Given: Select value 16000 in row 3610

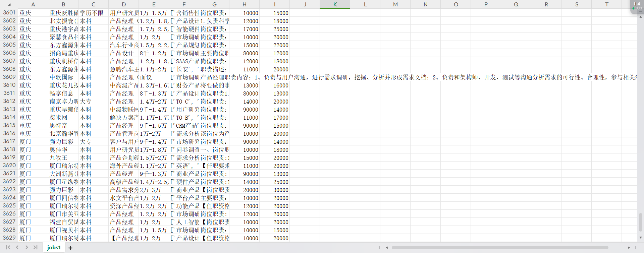Looking at the screenshot, I should click(x=274, y=85).
